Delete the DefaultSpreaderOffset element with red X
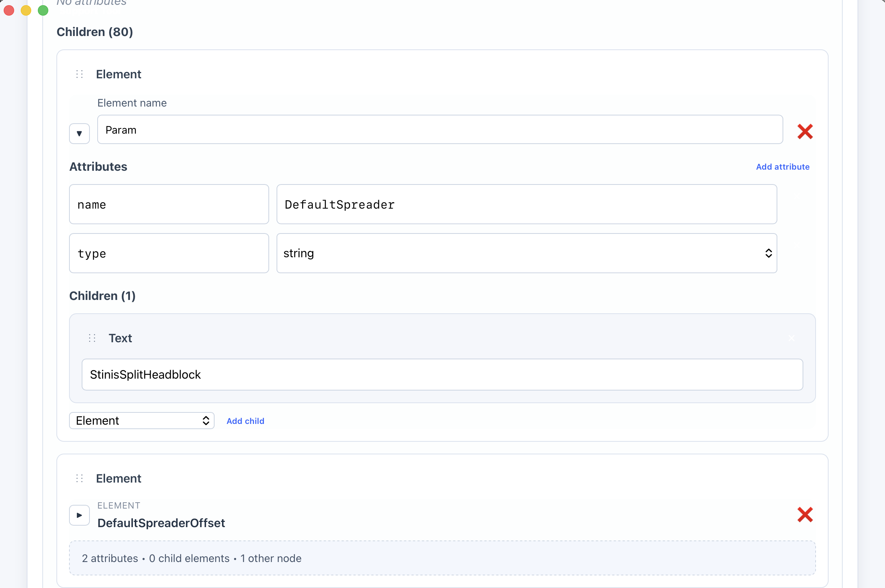The height and width of the screenshot is (588, 885). click(x=805, y=514)
